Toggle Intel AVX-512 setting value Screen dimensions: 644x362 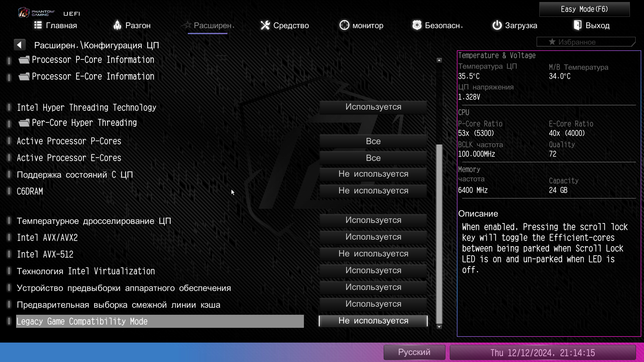[373, 254]
